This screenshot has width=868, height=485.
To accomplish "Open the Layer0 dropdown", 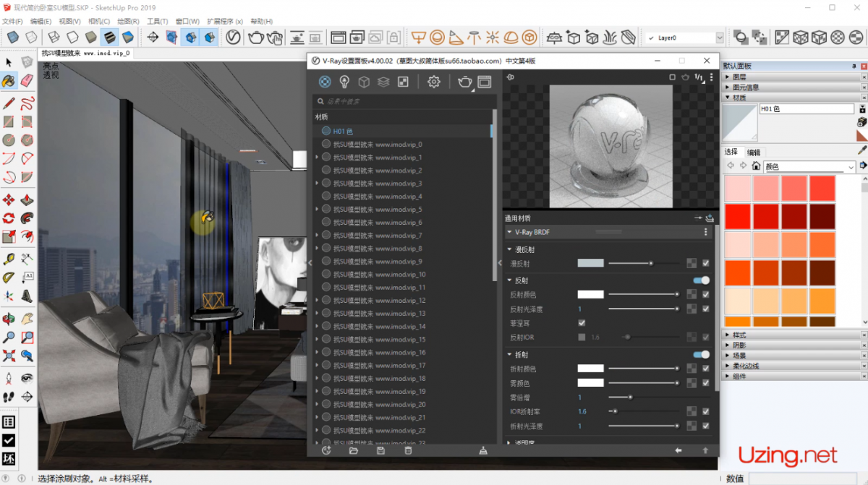I will 719,38.
